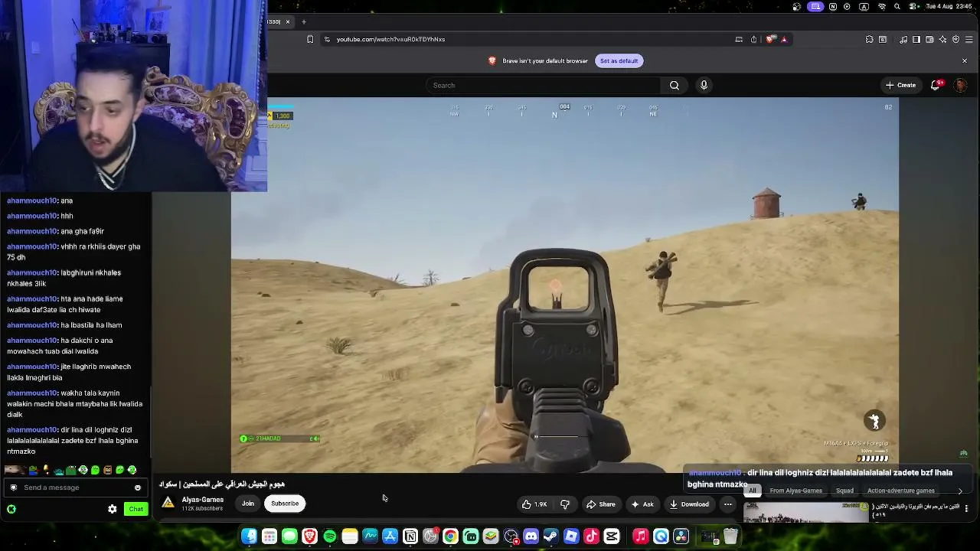Open Control Center in the menu bar
Screen dimensions: 980x551
[913, 7]
